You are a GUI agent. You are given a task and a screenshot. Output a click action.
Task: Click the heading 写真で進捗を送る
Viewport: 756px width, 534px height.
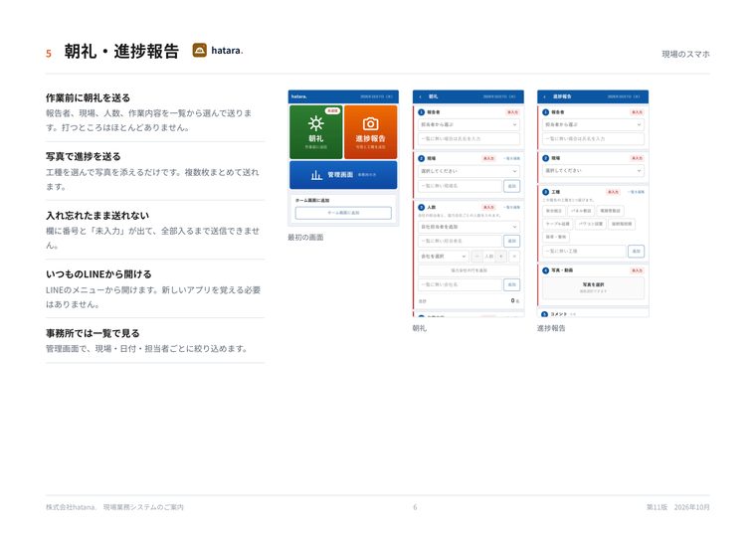tap(83, 157)
